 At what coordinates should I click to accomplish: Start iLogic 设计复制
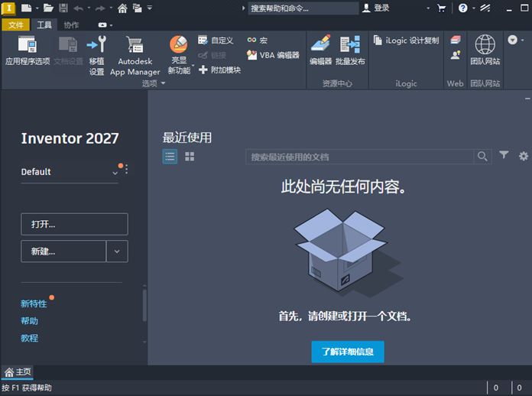point(406,41)
